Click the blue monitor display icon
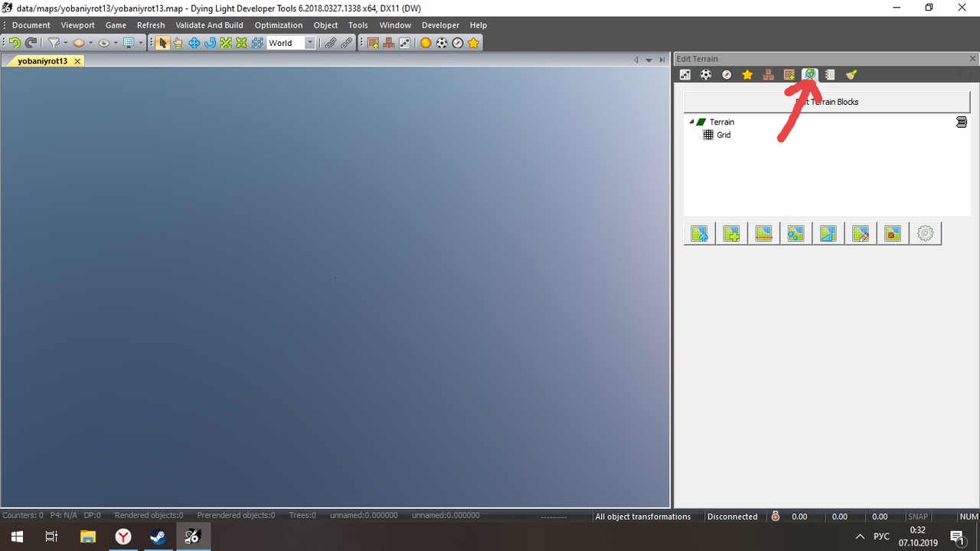 click(129, 43)
